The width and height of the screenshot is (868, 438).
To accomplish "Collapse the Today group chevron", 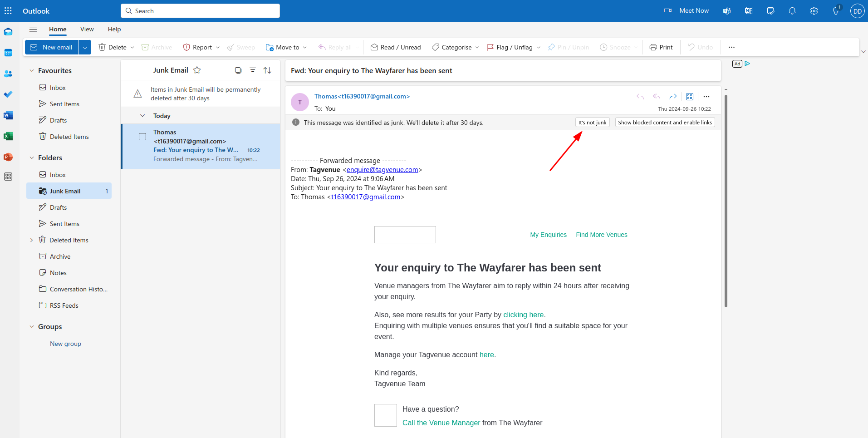I will point(142,116).
